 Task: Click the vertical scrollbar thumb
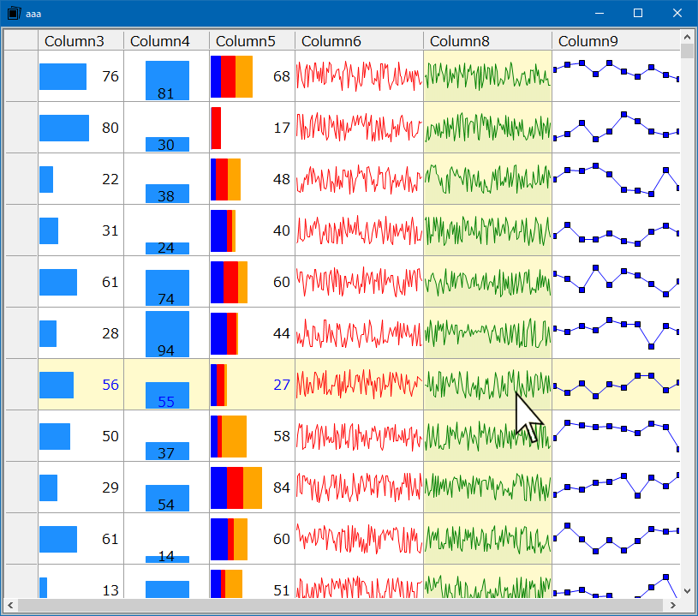click(687, 51)
